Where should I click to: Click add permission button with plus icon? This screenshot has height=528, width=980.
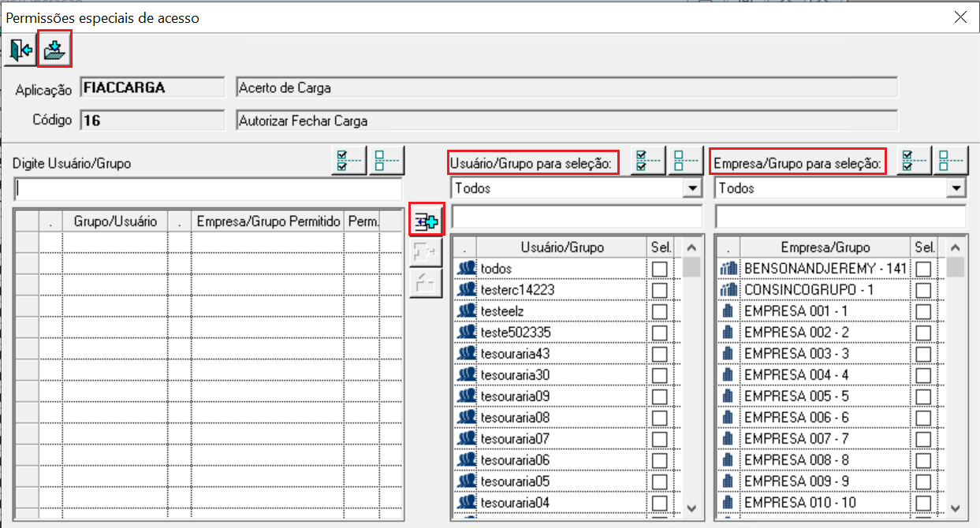426,222
